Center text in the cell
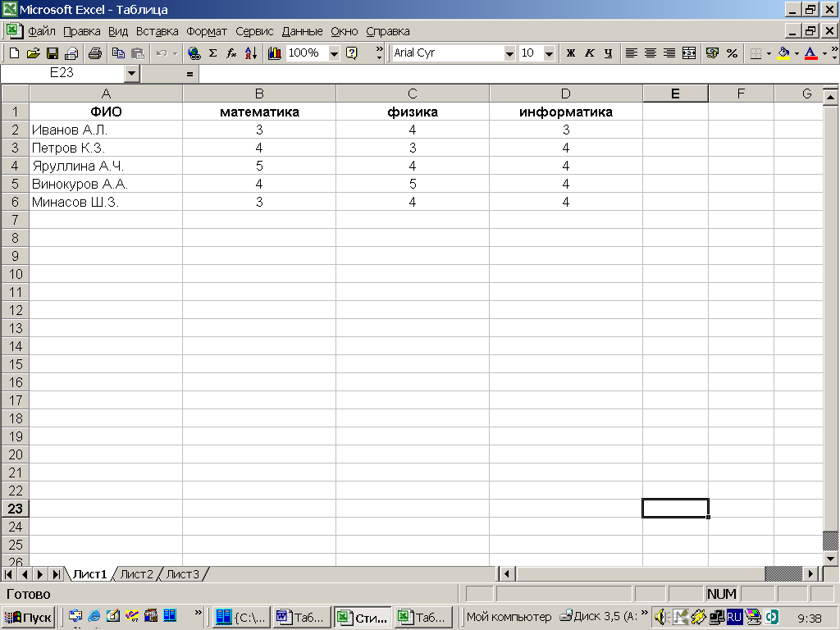Image resolution: width=840 pixels, height=630 pixels. click(x=651, y=53)
